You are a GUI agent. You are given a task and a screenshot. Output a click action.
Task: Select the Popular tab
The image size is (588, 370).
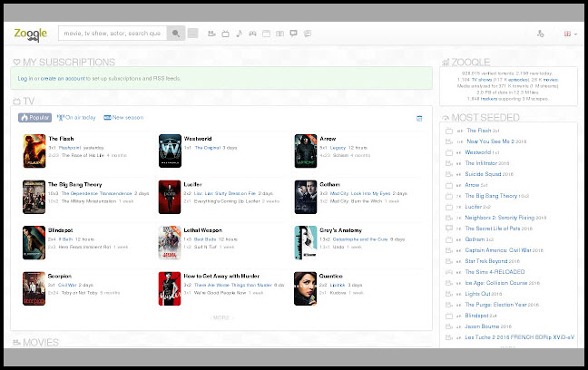[x=35, y=118]
